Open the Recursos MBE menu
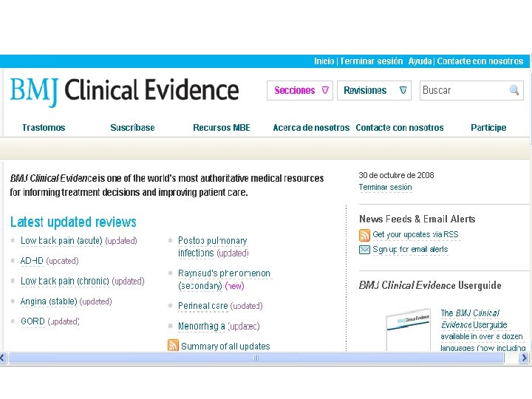The width and height of the screenshot is (532, 399). (222, 128)
